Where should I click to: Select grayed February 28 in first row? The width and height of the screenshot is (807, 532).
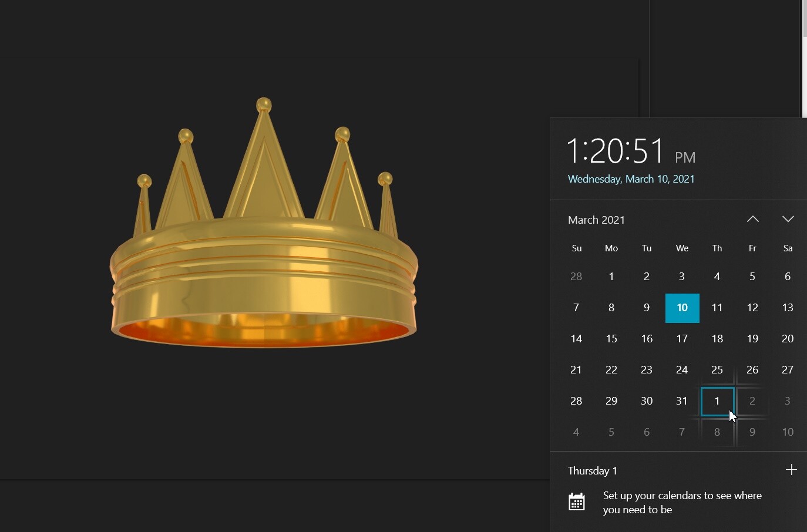point(576,277)
